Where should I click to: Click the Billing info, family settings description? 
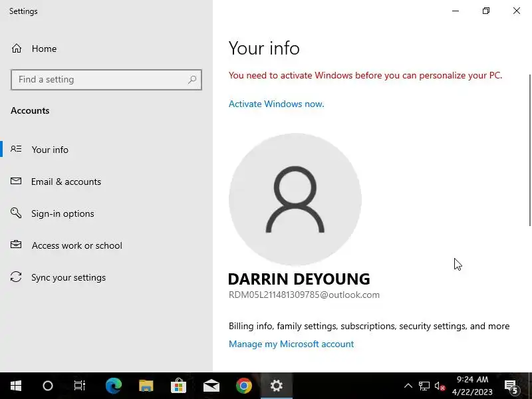(369, 326)
